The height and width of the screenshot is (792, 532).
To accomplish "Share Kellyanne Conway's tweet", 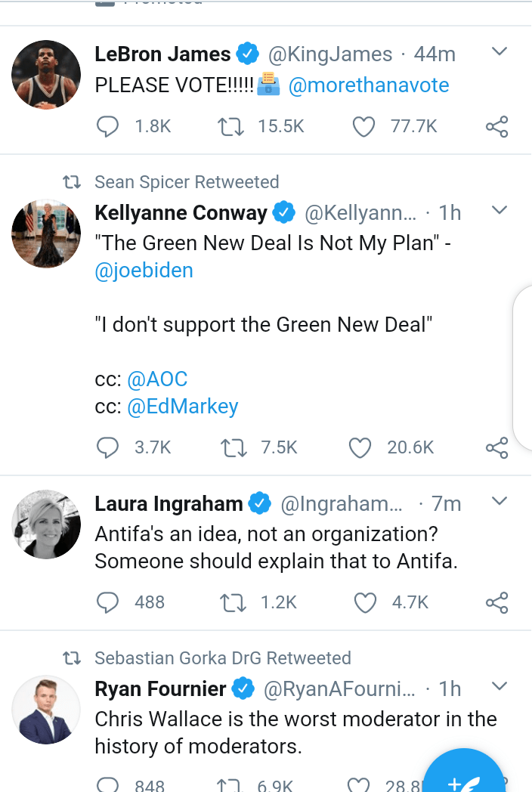I will [x=496, y=447].
